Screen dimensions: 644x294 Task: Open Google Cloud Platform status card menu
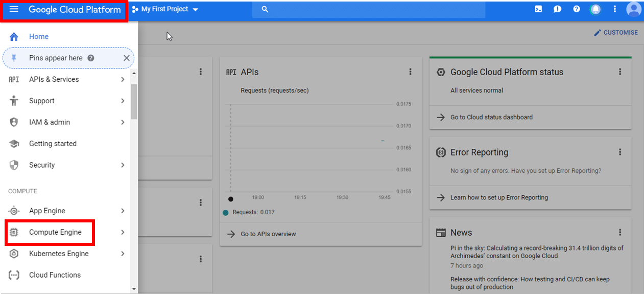(x=620, y=72)
